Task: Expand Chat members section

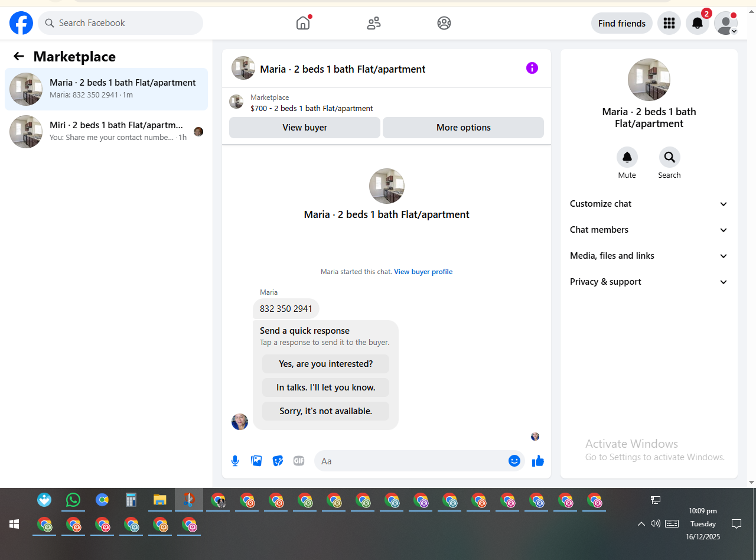Action: click(x=649, y=230)
